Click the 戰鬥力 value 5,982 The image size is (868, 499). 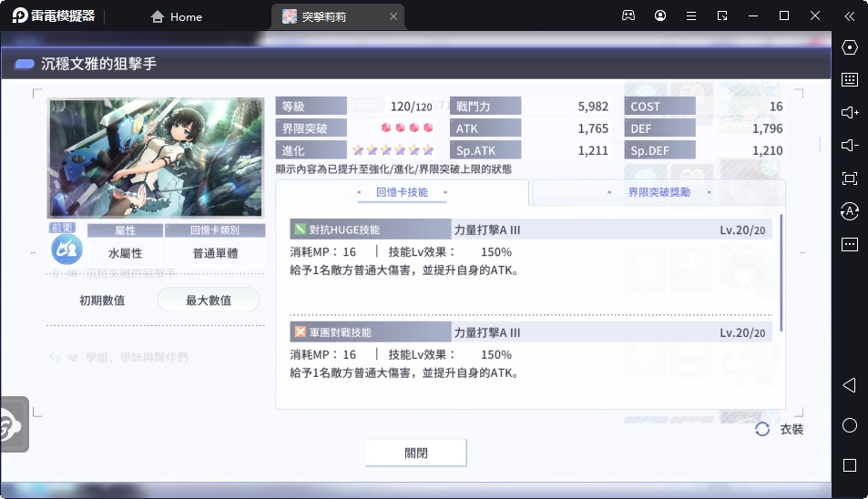point(593,107)
